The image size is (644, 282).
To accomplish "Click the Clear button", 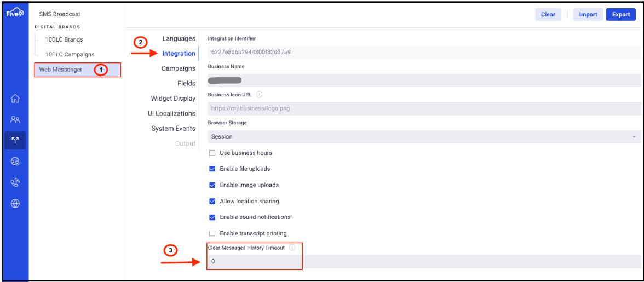I will pyautogui.click(x=548, y=14).
